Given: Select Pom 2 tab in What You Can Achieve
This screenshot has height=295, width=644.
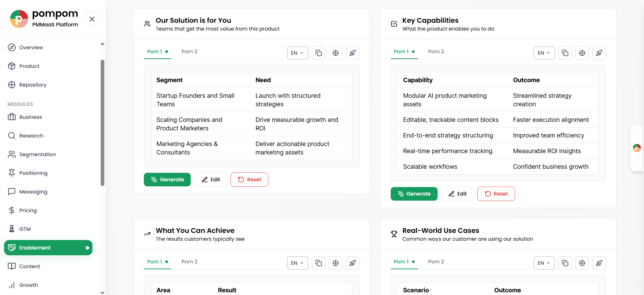Looking at the screenshot, I should point(189,262).
